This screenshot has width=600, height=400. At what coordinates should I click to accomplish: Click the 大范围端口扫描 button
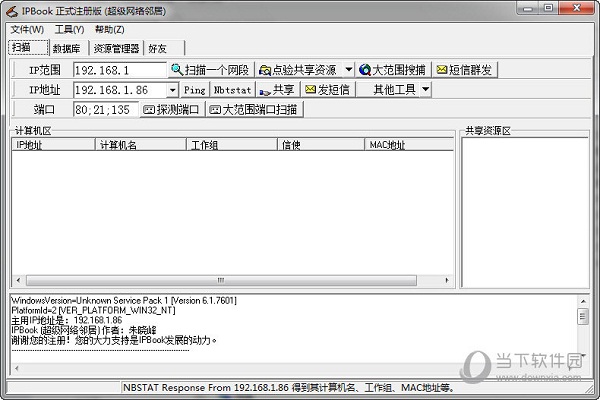[x=254, y=110]
